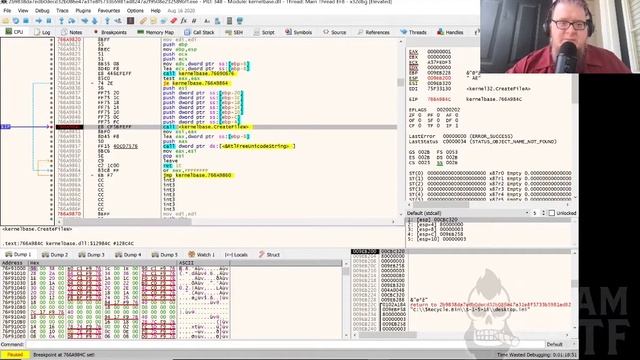Switch to the Watch 1 tab

click(202, 254)
